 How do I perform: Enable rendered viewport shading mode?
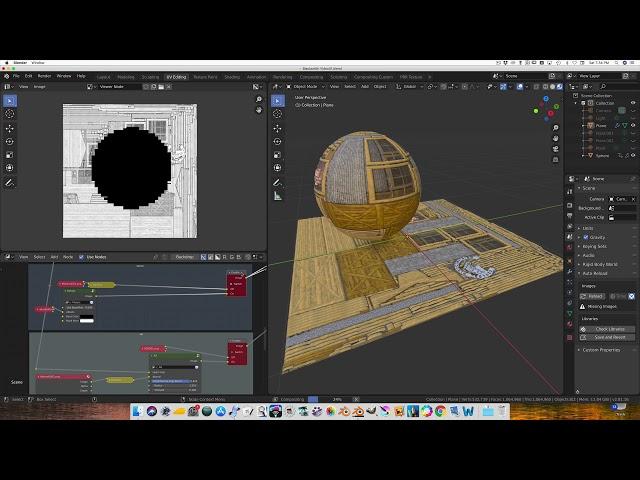560,87
